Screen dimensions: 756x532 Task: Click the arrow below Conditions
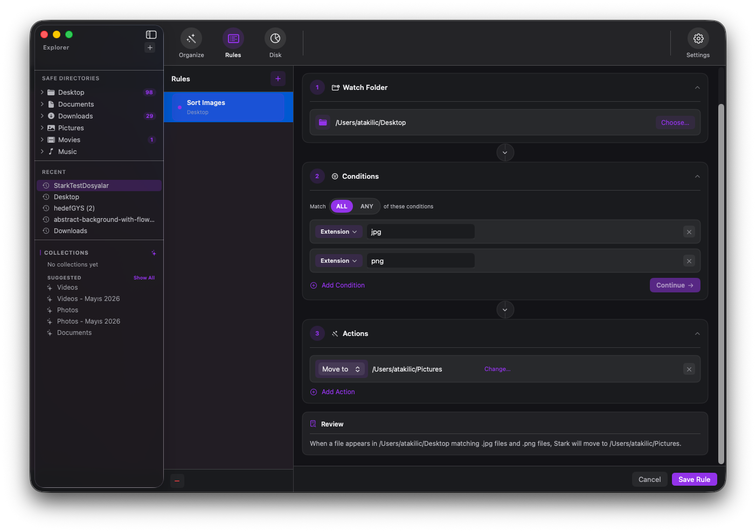click(505, 310)
